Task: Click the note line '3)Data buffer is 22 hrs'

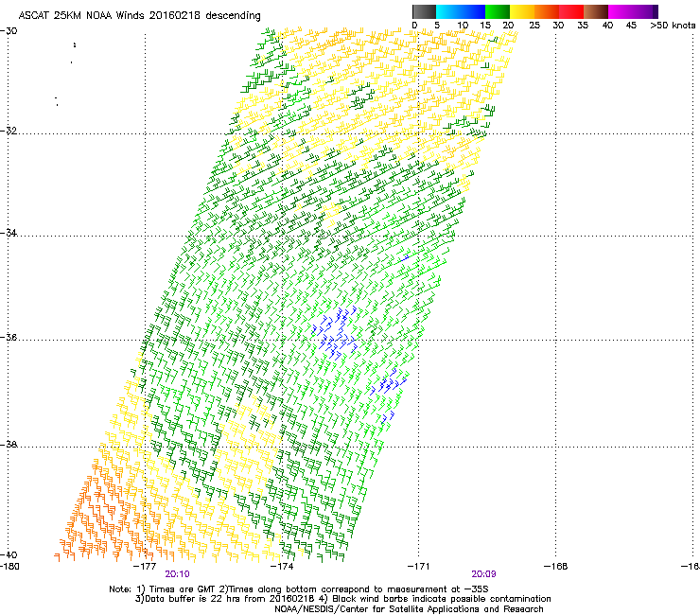Action: 342,599
